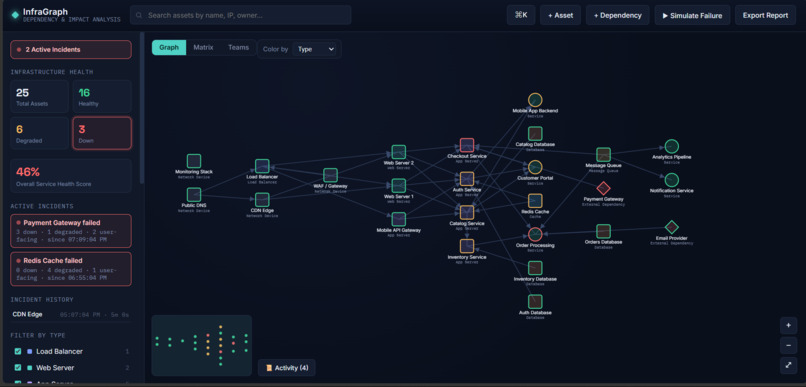
Task: Zoom in with the plus button
Action: coord(788,326)
